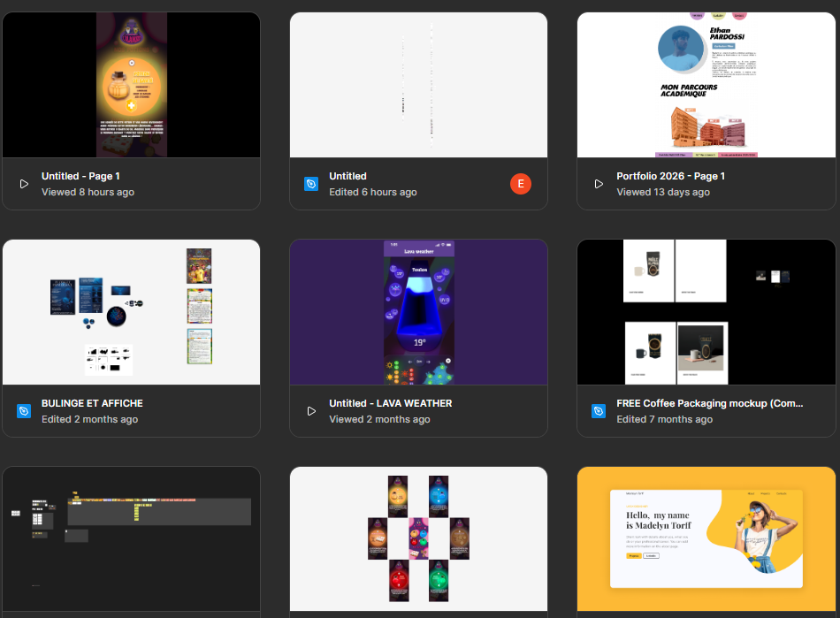This screenshot has width=840, height=618.
Task: Click the design file icon beside FREE Coffee Packaging
Action: click(599, 411)
